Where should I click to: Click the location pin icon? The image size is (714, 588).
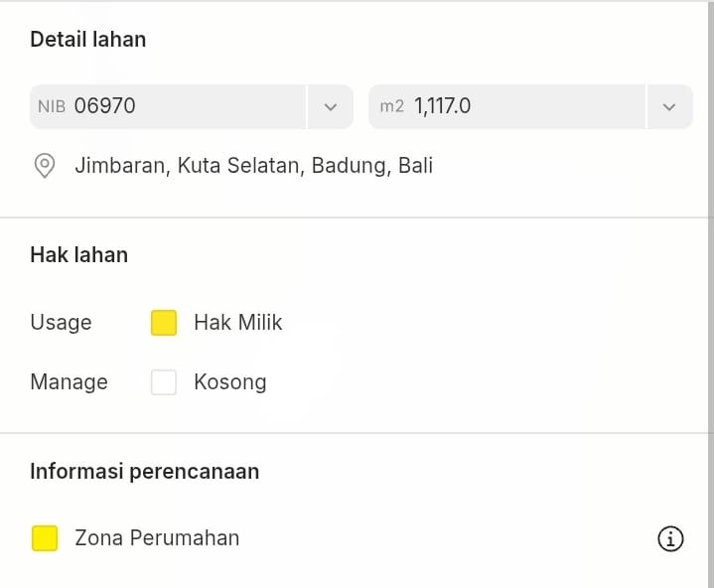click(45, 165)
